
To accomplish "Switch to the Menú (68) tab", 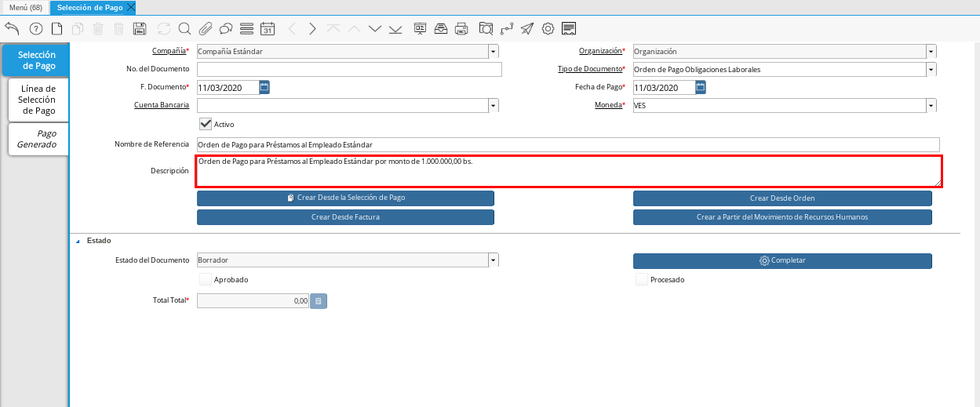I will point(25,7).
